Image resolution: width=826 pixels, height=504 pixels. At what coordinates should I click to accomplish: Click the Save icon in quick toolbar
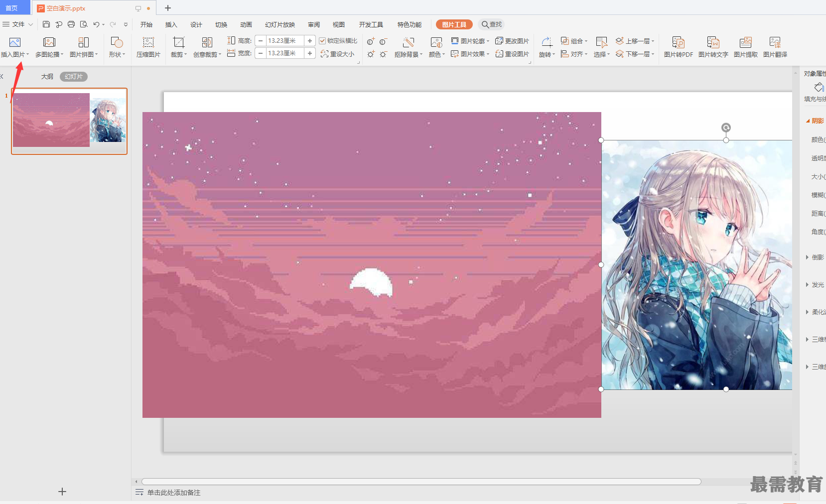click(46, 24)
